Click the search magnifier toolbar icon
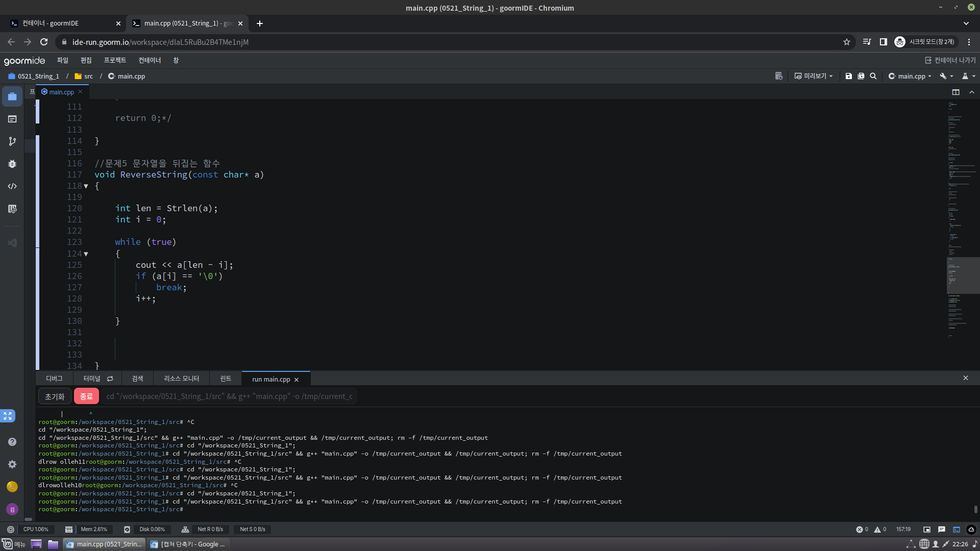980x551 pixels. point(873,76)
